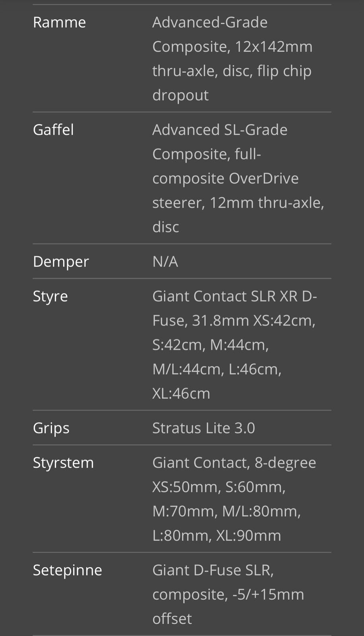Viewport: 364px width, 636px height.
Task: Select the Styrstem row label
Action: tap(63, 463)
